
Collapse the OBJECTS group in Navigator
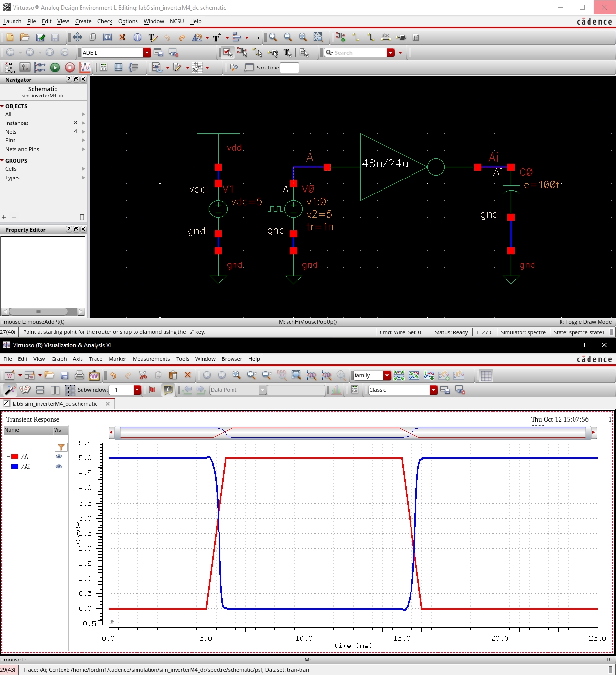2,106
